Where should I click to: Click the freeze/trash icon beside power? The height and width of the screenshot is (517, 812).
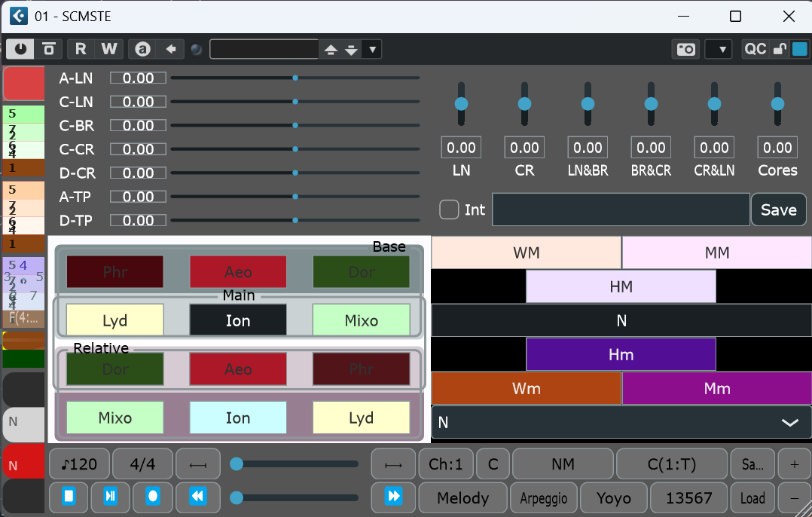[49, 49]
